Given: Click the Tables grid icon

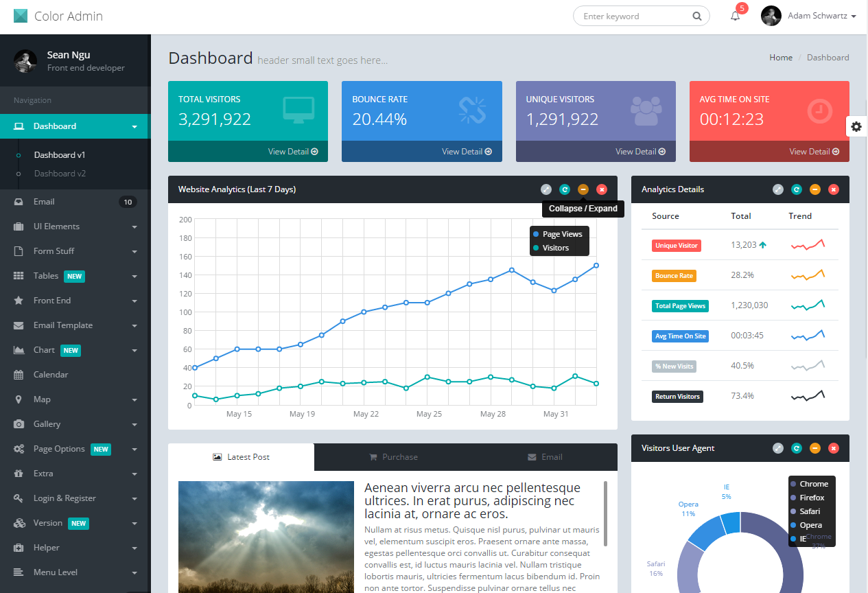Looking at the screenshot, I should (19, 276).
